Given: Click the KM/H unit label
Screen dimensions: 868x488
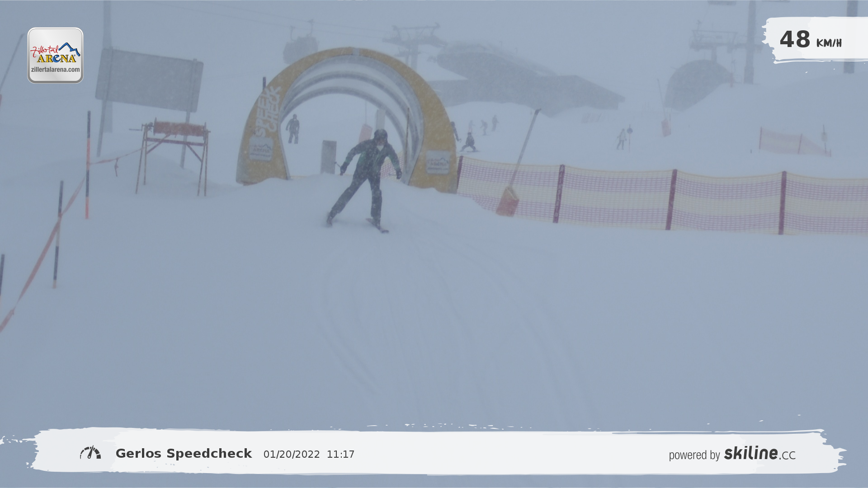Looking at the screenshot, I should (x=829, y=43).
